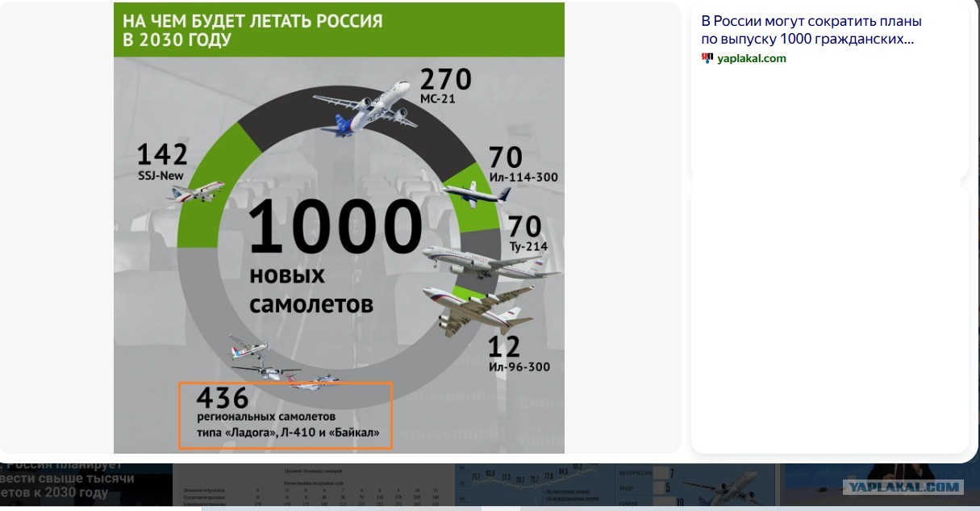Click the words "новых" under the 1000 figure
Screen dimensions: 980x511
point(287,275)
